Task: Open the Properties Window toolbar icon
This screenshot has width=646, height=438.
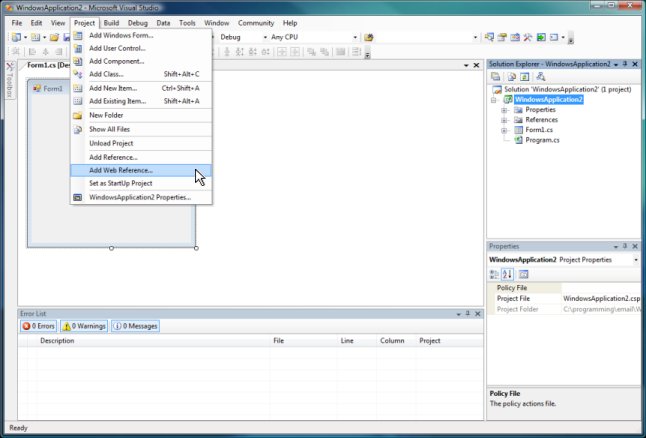Action: pyautogui.click(x=502, y=37)
